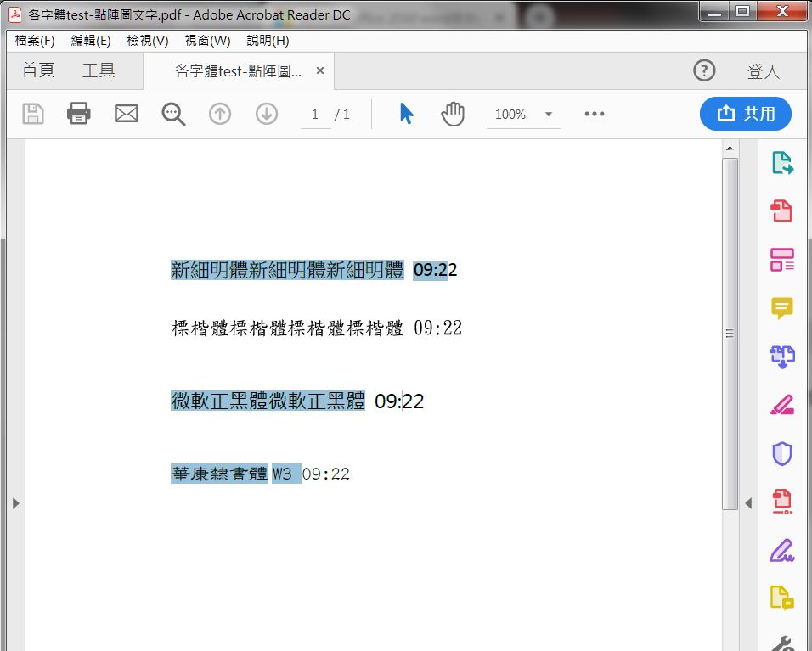
Task: Select the 各字體test document tab
Action: click(x=238, y=71)
